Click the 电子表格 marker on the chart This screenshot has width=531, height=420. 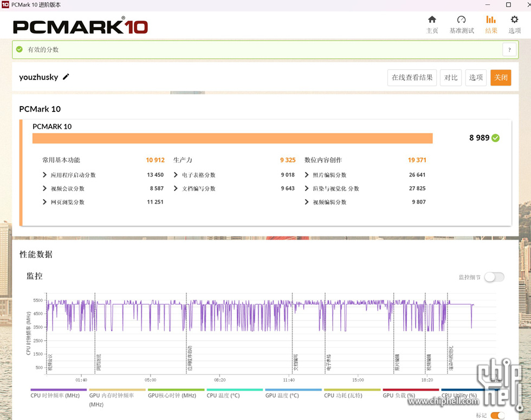coord(329,362)
